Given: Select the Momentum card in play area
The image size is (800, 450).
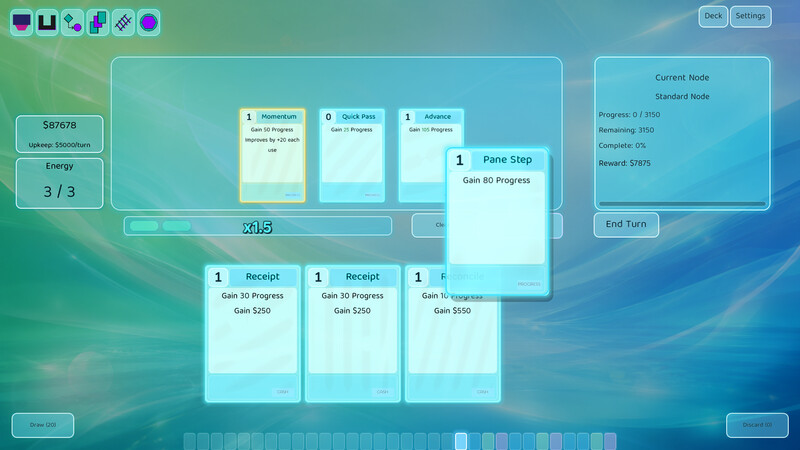Looking at the screenshot, I should pyautogui.click(x=272, y=155).
